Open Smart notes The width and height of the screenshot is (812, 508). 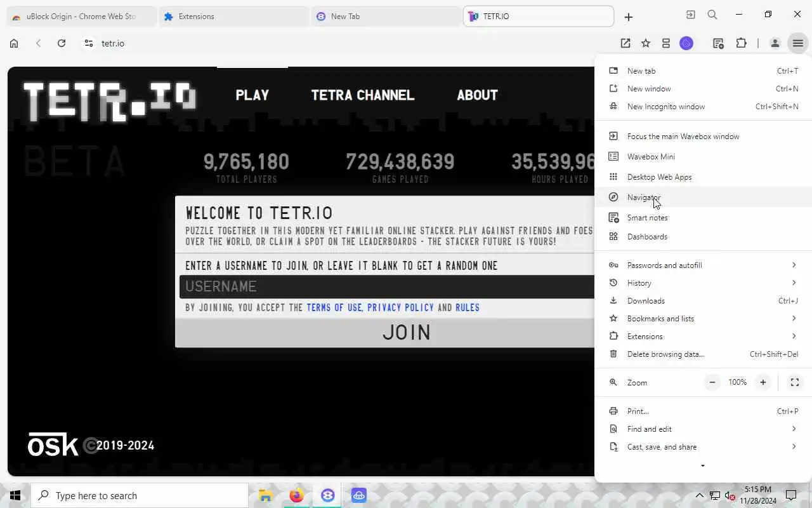tap(703, 218)
